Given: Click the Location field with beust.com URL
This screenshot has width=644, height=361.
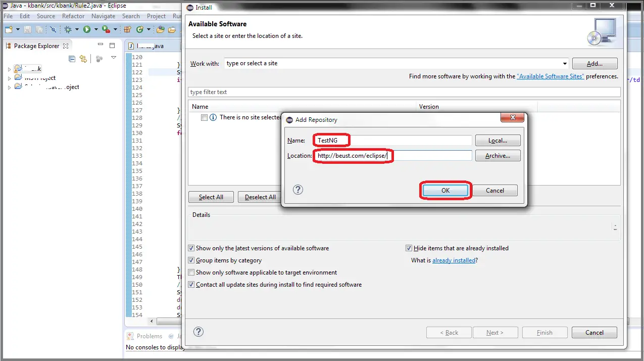Looking at the screenshot, I should click(393, 156).
